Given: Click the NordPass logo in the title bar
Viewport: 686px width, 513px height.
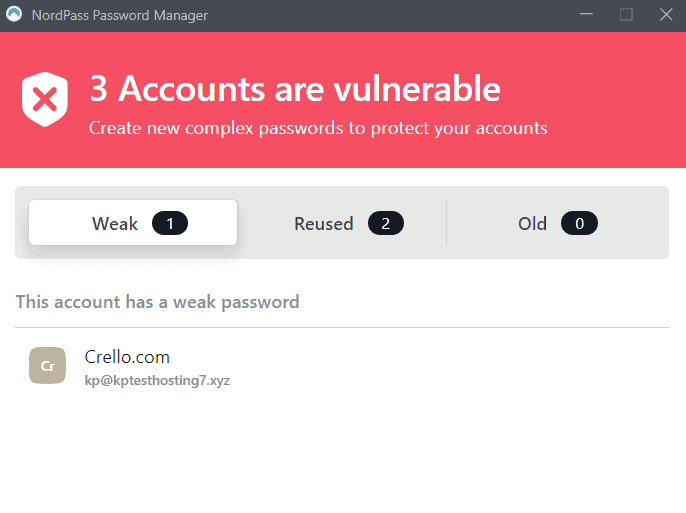Looking at the screenshot, I should [14, 15].
